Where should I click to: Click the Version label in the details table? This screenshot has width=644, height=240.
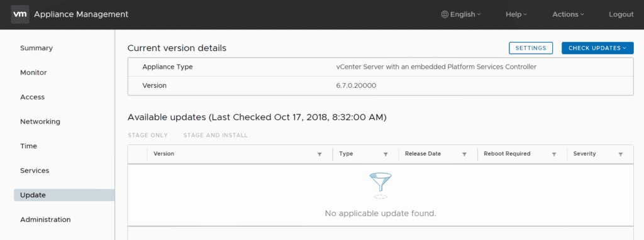(155, 85)
